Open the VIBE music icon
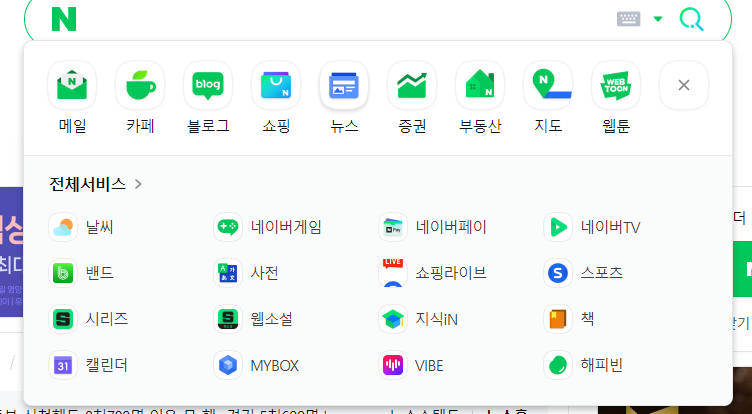This screenshot has height=414, width=752. point(393,365)
